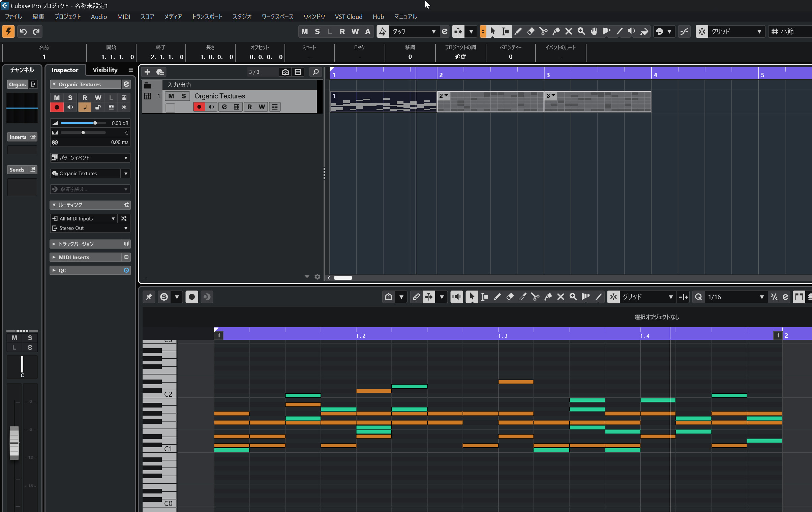Click the pin icon in lower editor toolbar
812x512 pixels.
(x=149, y=297)
